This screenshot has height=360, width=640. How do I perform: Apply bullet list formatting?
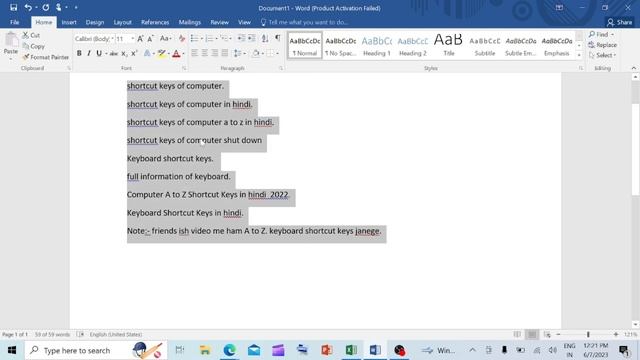tap(194, 38)
